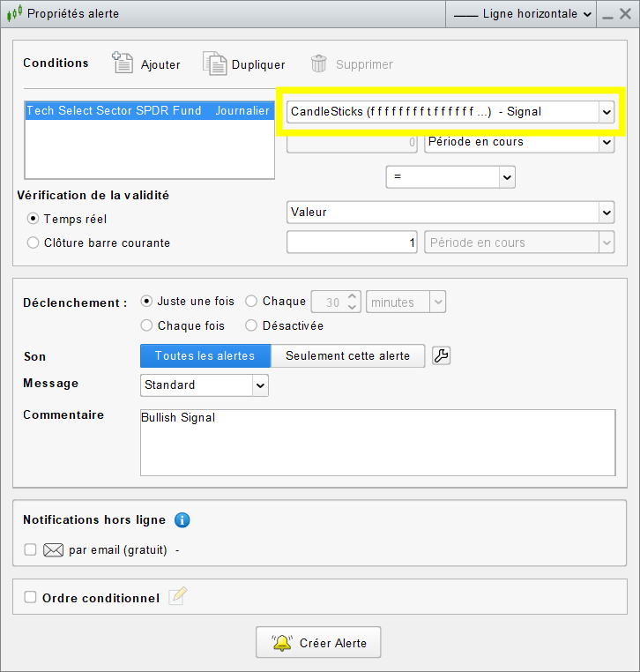Switch to Seulement cette alerte
Screen dimensions: 640x672
pos(347,355)
